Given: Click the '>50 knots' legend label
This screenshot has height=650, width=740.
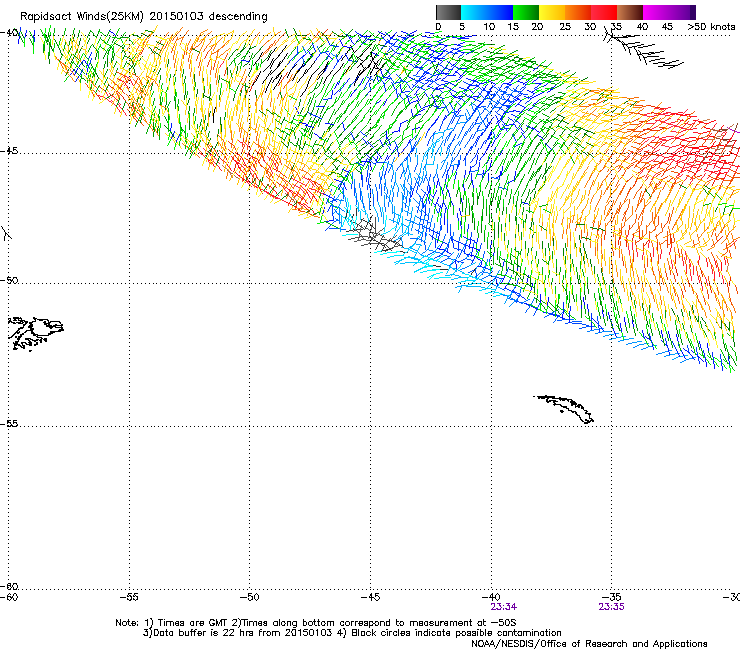Looking at the screenshot, I should [x=711, y=27].
